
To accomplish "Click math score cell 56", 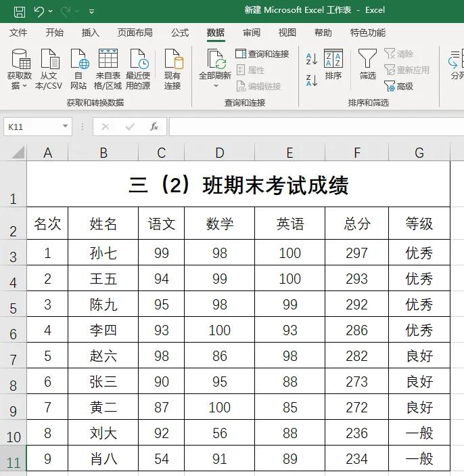I will 220,433.
